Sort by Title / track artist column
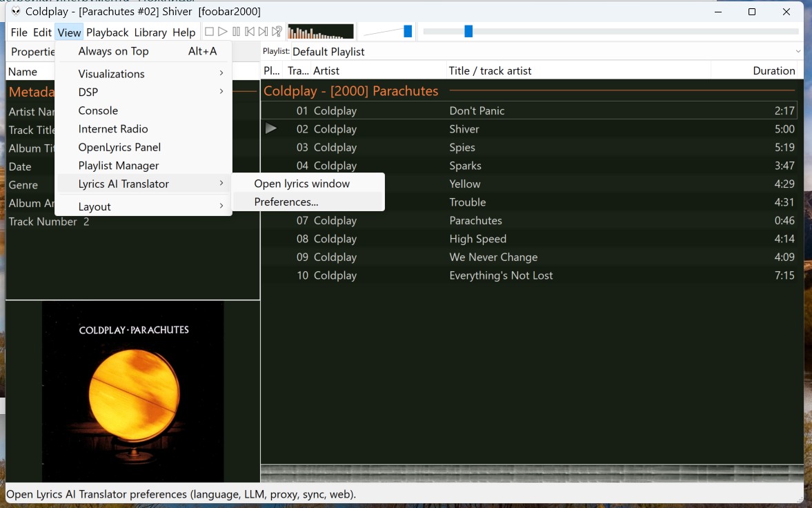This screenshot has width=812, height=508. coord(578,70)
